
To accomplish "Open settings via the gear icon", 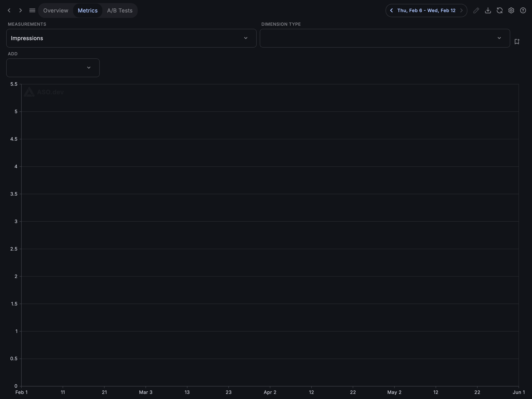I will [511, 10].
